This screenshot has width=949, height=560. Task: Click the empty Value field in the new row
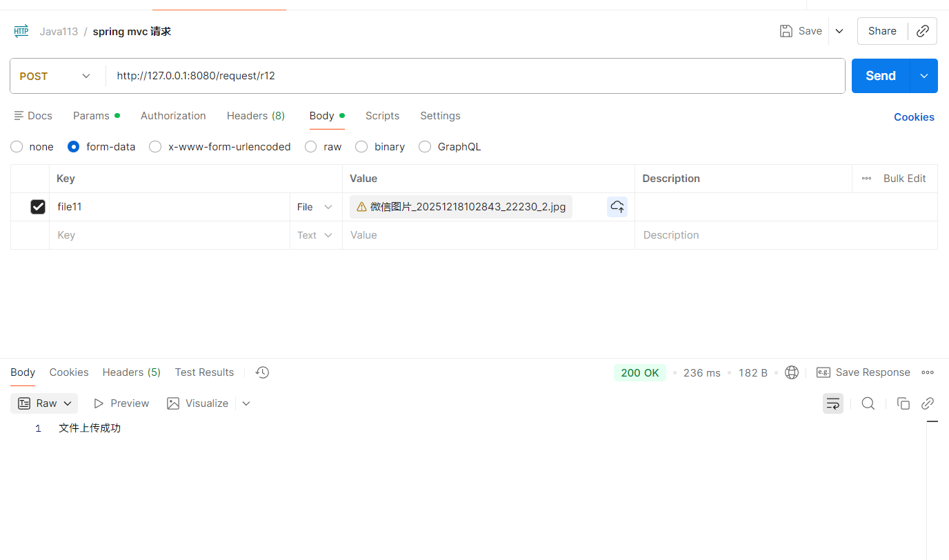pyautogui.click(x=488, y=235)
